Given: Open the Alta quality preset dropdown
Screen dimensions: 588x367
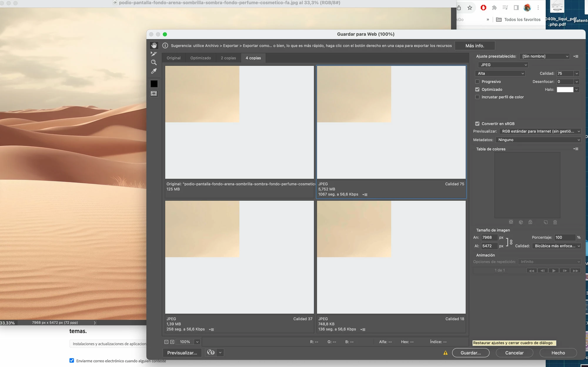Looking at the screenshot, I should click(500, 73).
